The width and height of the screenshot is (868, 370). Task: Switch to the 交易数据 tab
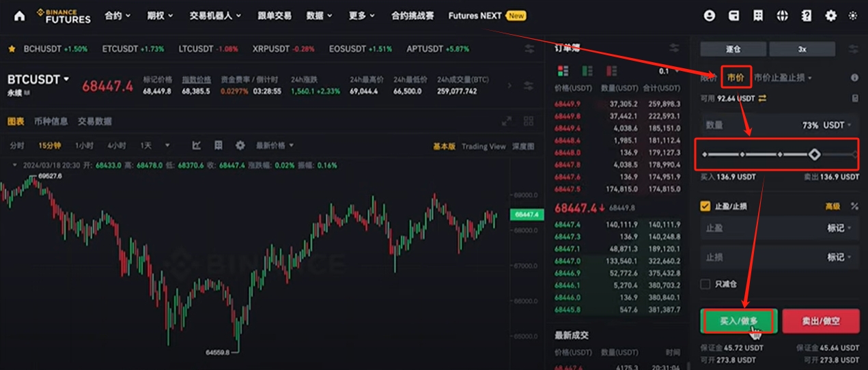(x=95, y=122)
